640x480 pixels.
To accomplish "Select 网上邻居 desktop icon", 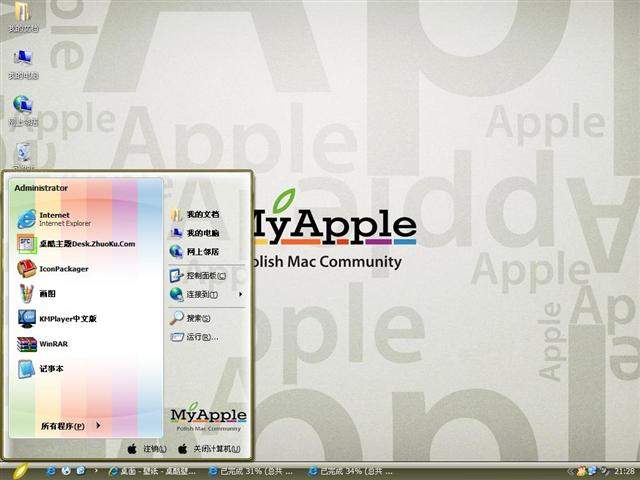I will tap(23, 111).
